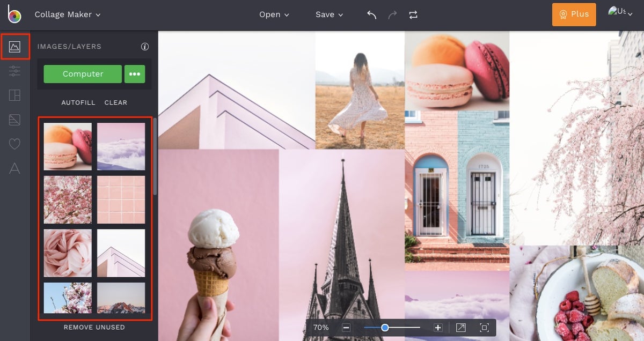The height and width of the screenshot is (341, 644).
Task: Undo the last action
Action: pyautogui.click(x=371, y=14)
